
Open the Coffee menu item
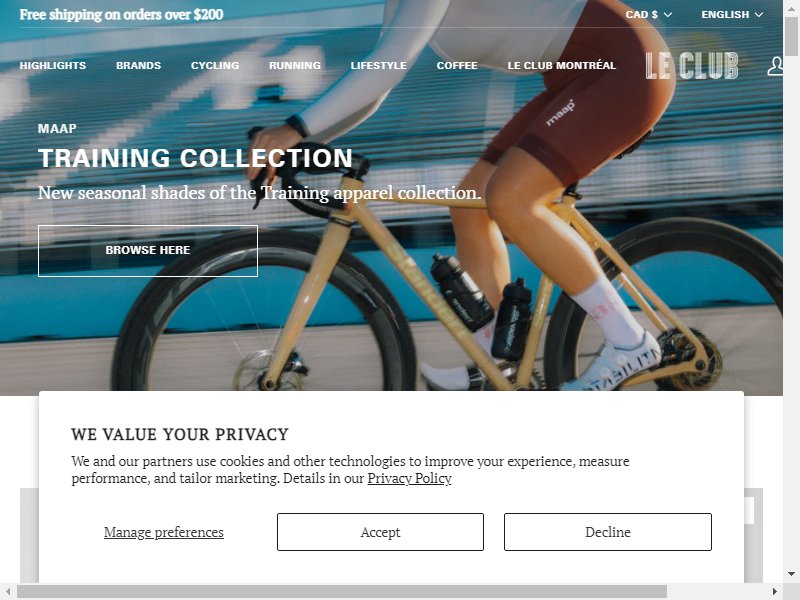coord(457,65)
